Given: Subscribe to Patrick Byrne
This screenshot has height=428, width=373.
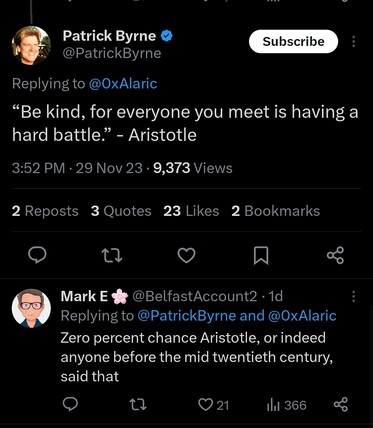Looking at the screenshot, I should click(293, 41).
